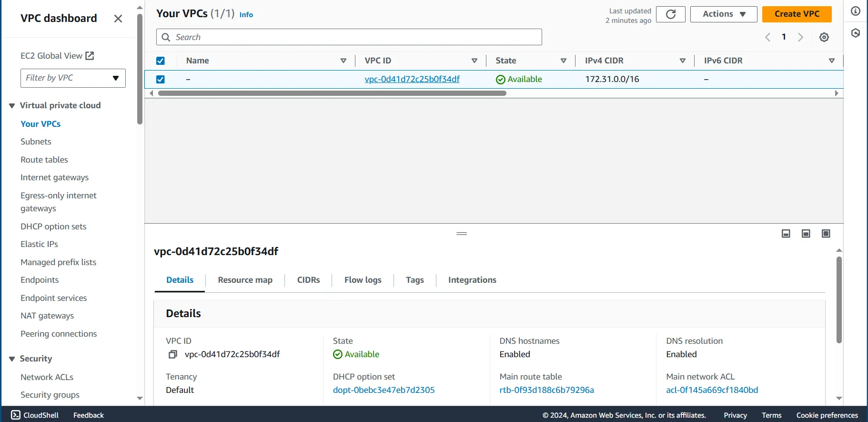Refresh the VPC list

tap(670, 14)
